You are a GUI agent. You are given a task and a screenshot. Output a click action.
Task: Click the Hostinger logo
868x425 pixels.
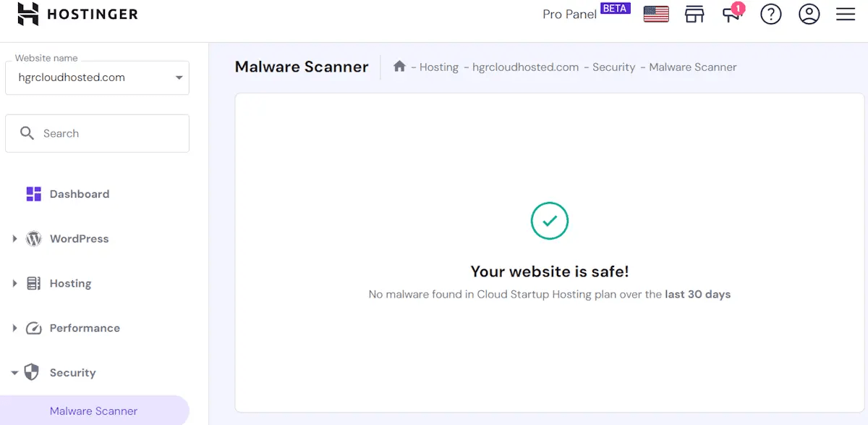coord(77,14)
